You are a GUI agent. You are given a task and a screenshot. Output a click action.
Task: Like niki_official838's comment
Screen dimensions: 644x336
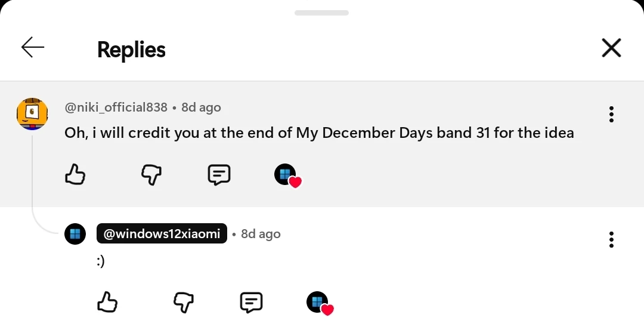pyautogui.click(x=75, y=175)
